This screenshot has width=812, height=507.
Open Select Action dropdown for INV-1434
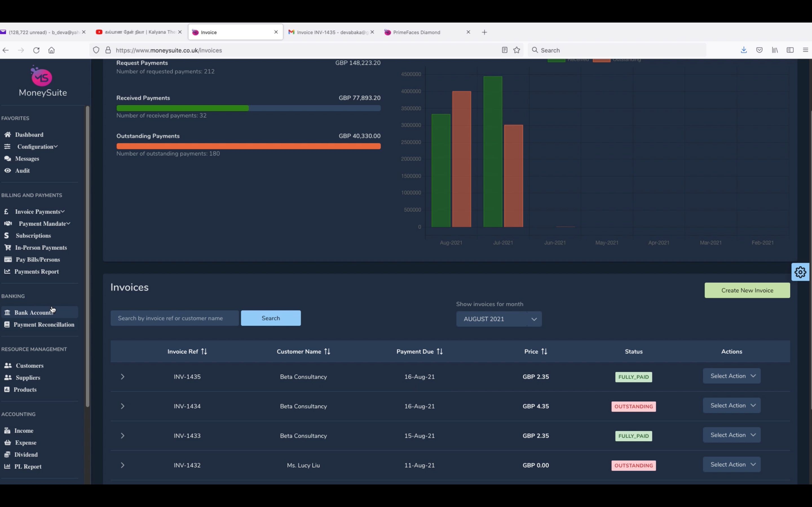(731, 405)
